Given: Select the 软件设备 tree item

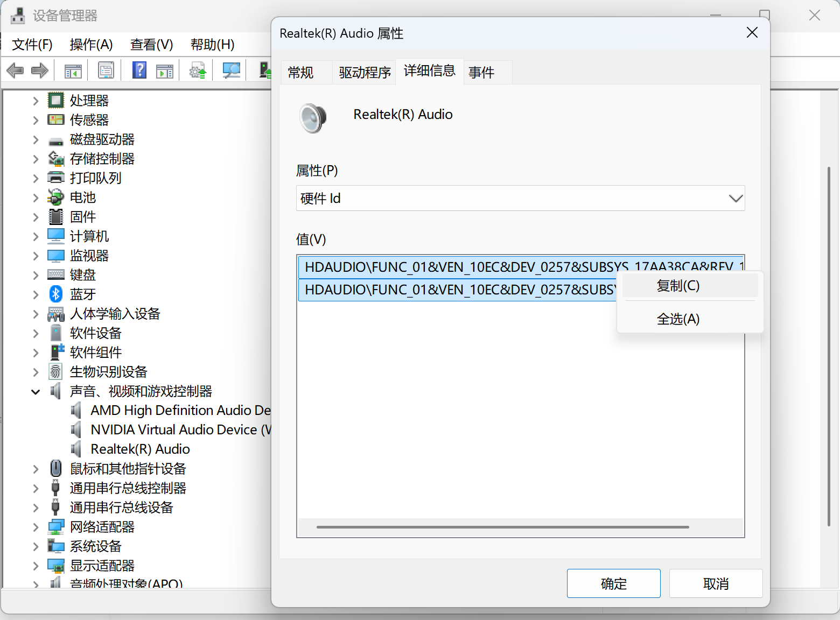Looking at the screenshot, I should pos(95,333).
